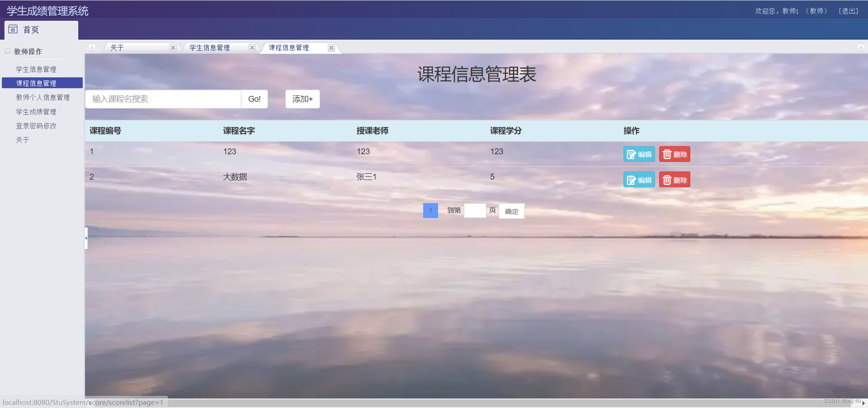Click the 张三1 teacher cell
The height and width of the screenshot is (408, 868).
click(366, 177)
